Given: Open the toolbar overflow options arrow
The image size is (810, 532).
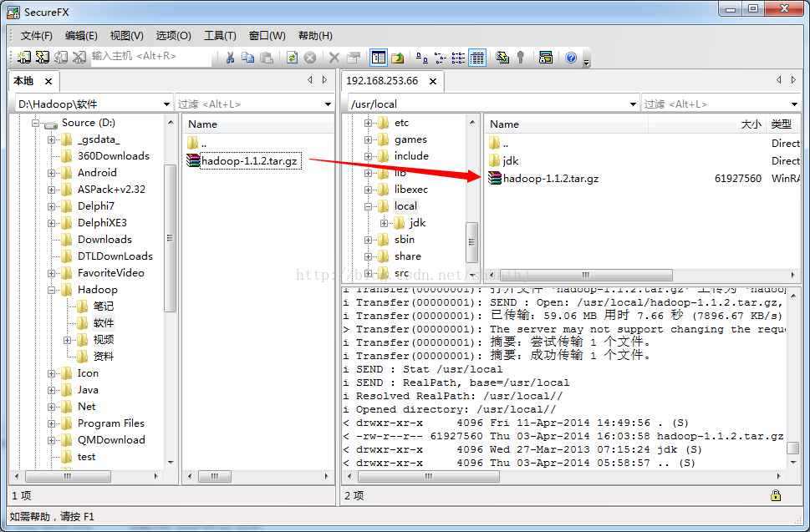Looking at the screenshot, I should [586, 63].
